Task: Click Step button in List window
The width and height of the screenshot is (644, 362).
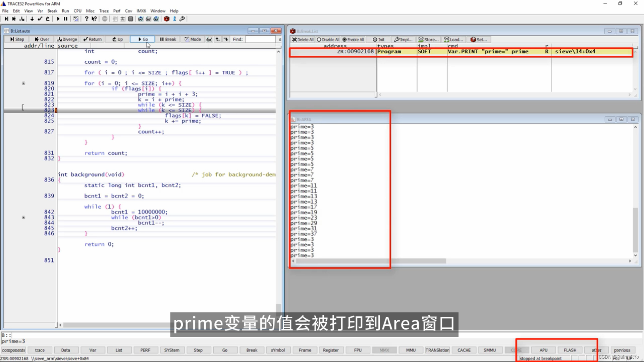Action: click(17, 39)
